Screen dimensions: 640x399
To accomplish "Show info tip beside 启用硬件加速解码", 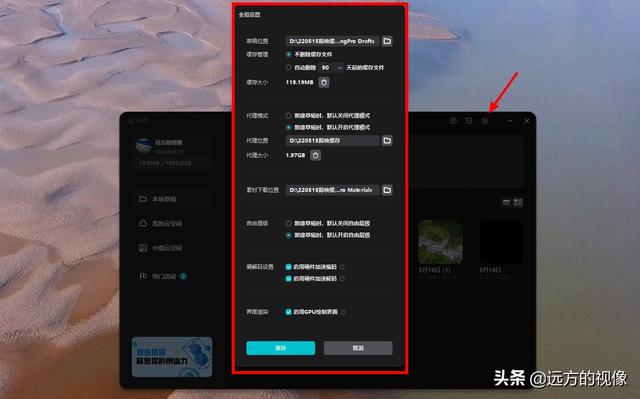I will (342, 279).
